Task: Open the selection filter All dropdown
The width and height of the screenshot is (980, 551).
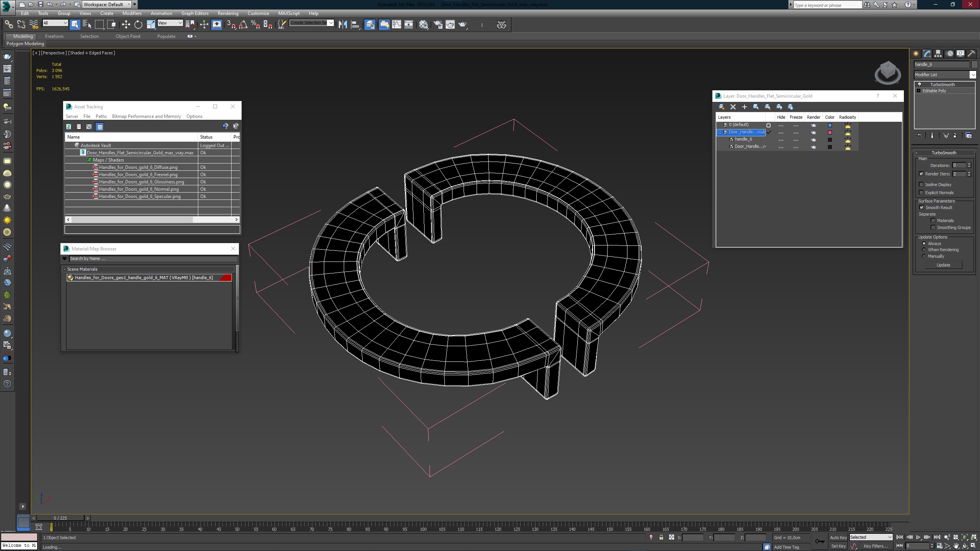Action: (55, 23)
